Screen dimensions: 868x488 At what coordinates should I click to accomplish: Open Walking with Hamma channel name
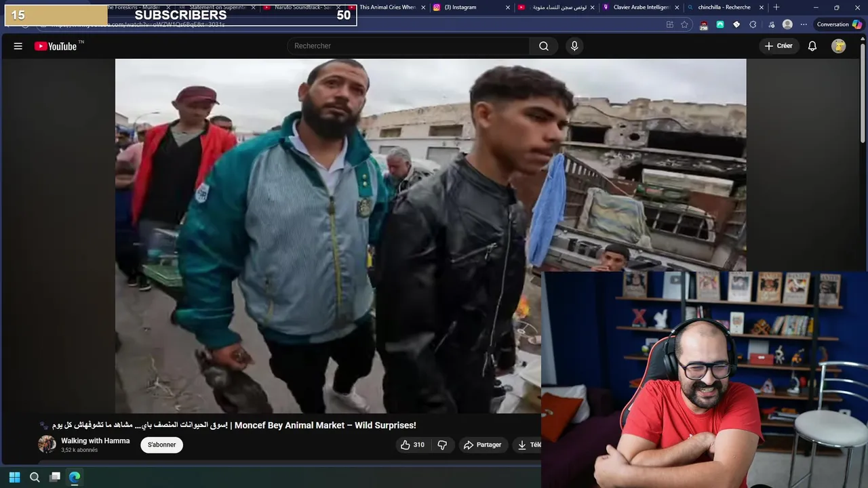pos(96,441)
